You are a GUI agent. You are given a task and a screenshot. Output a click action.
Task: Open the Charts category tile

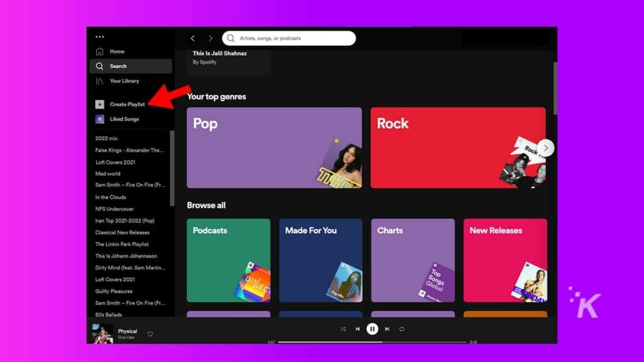(413, 261)
